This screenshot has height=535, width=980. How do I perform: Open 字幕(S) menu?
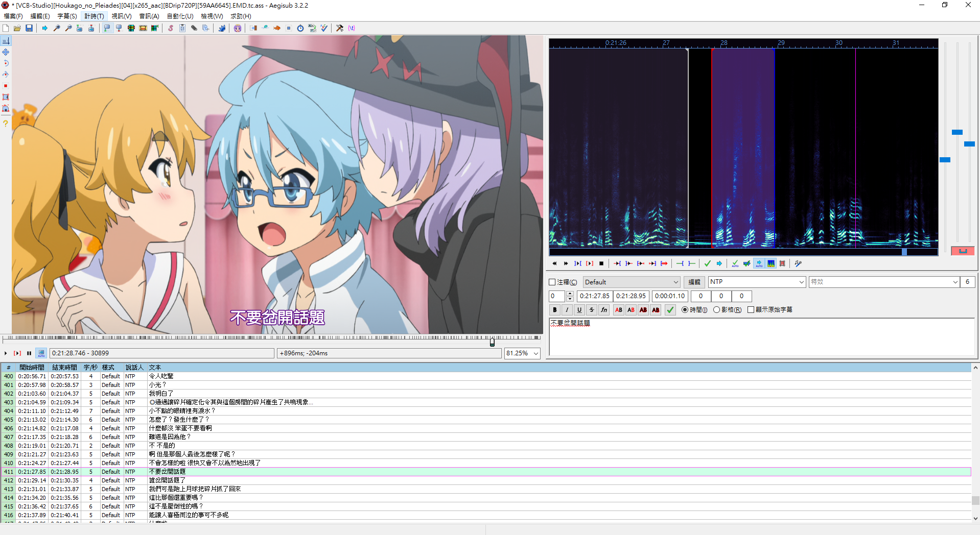pyautogui.click(x=67, y=16)
